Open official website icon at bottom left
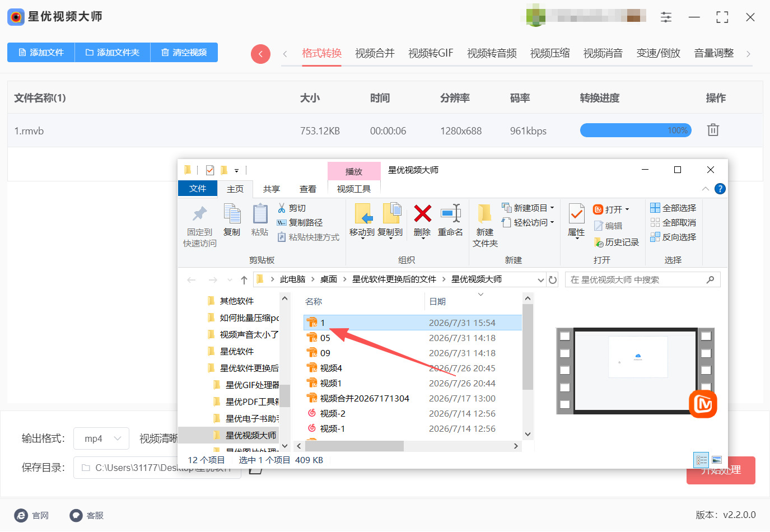770x532 pixels. pyautogui.click(x=21, y=516)
